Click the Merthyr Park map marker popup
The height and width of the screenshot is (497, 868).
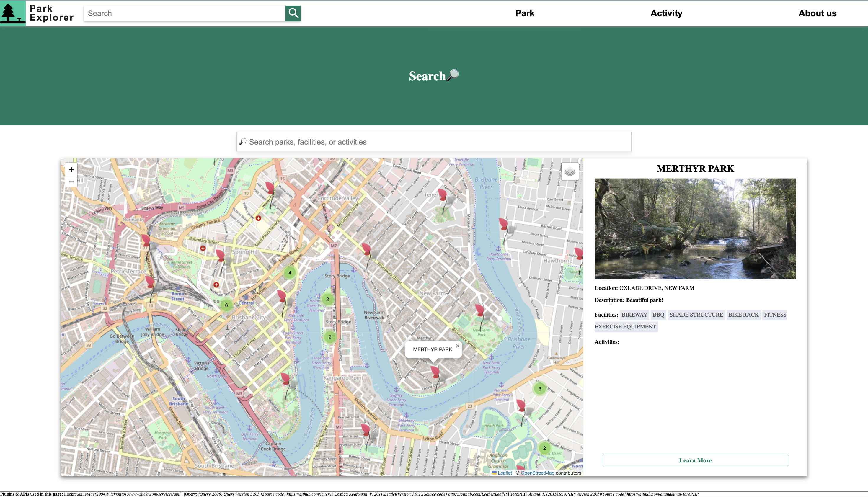click(432, 349)
